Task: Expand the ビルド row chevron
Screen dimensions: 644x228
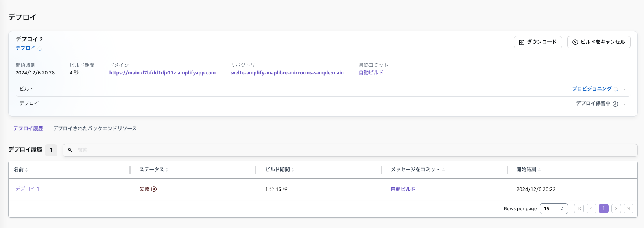Action: pyautogui.click(x=624, y=89)
